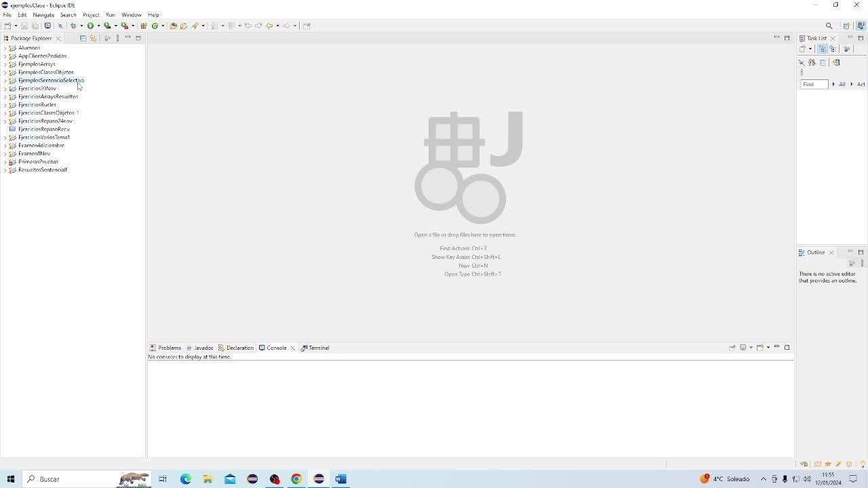The height and width of the screenshot is (488, 868).
Task: Click the Open Task folder icon
Action: [x=183, y=26]
